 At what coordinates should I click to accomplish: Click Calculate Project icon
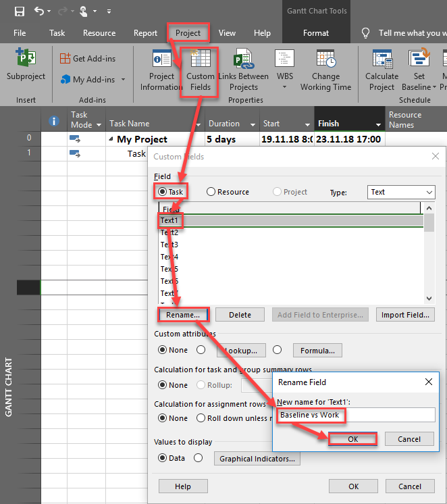coord(382,70)
